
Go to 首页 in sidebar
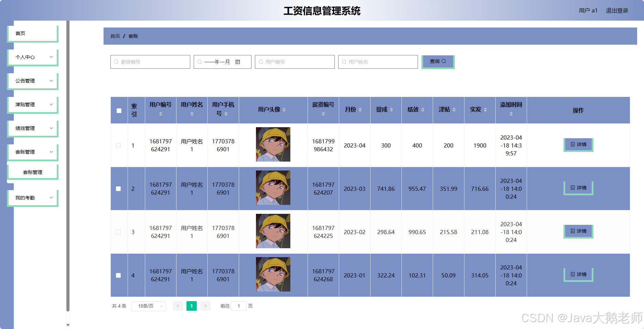tap(33, 33)
